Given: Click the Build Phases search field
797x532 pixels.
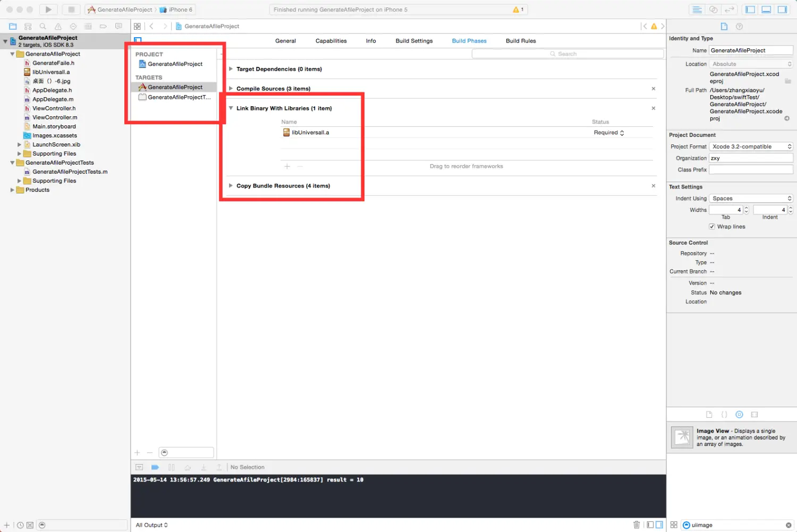Looking at the screenshot, I should point(567,54).
